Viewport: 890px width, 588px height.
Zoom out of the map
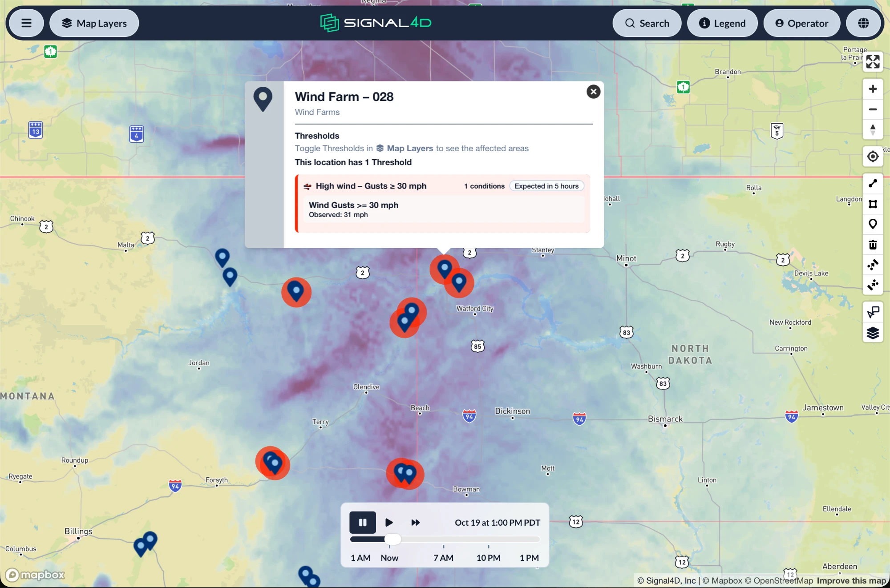873,109
